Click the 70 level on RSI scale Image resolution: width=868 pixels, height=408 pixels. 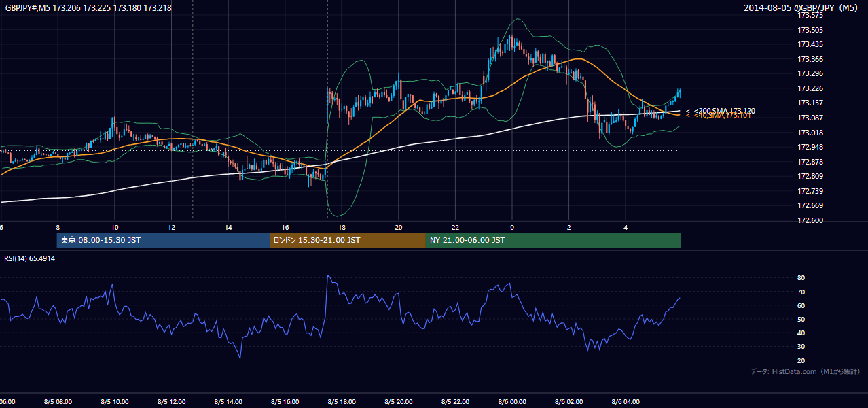point(801,292)
